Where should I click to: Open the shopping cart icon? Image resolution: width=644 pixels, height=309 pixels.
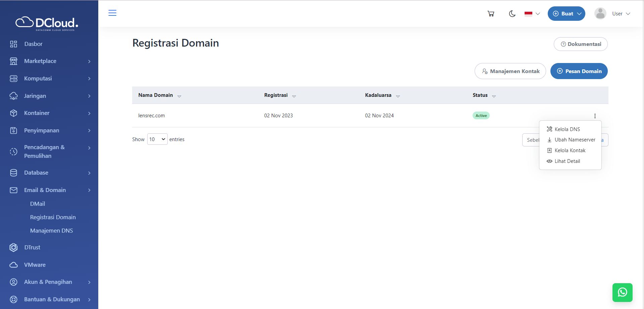(x=491, y=14)
